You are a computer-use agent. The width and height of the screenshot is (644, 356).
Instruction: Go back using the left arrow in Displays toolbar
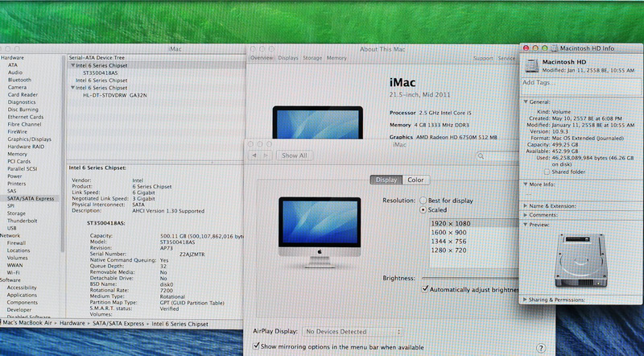[x=254, y=155]
